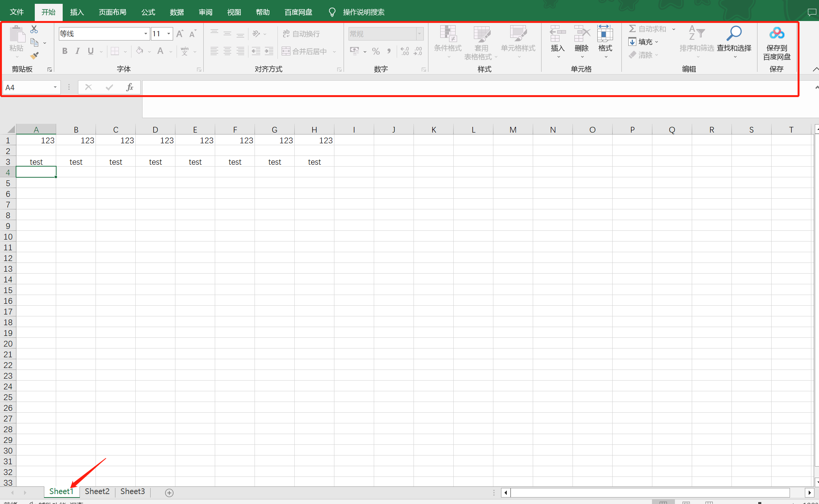Click the increase indent icon

(x=269, y=51)
